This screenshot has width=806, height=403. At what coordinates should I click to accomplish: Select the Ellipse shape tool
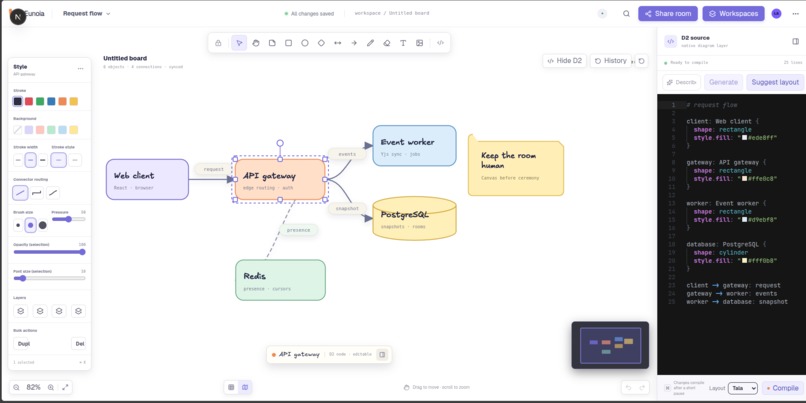coord(305,43)
